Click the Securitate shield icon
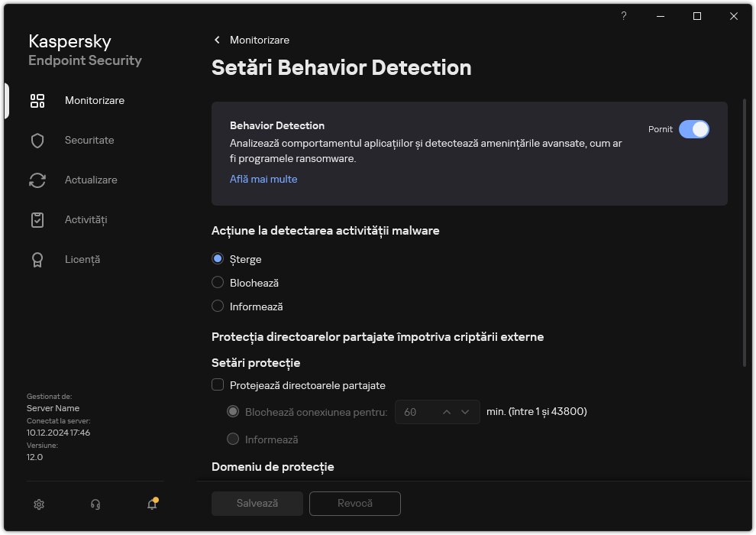 [x=37, y=141]
